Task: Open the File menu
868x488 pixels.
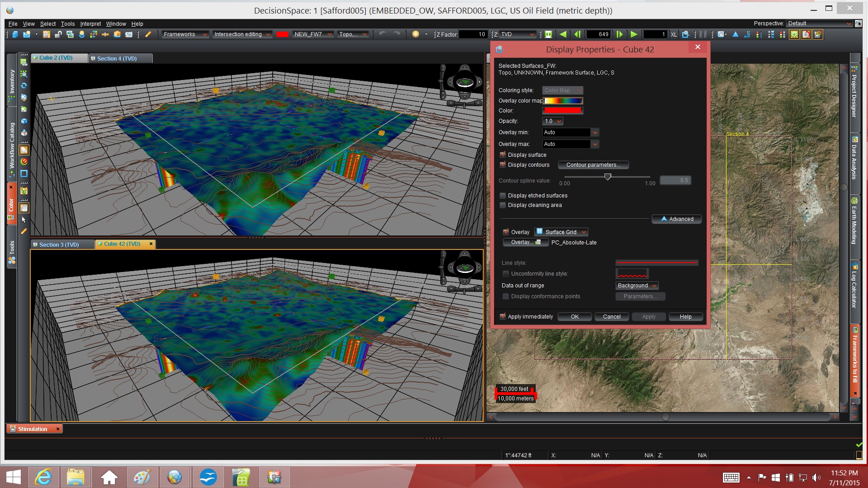Action: point(13,24)
